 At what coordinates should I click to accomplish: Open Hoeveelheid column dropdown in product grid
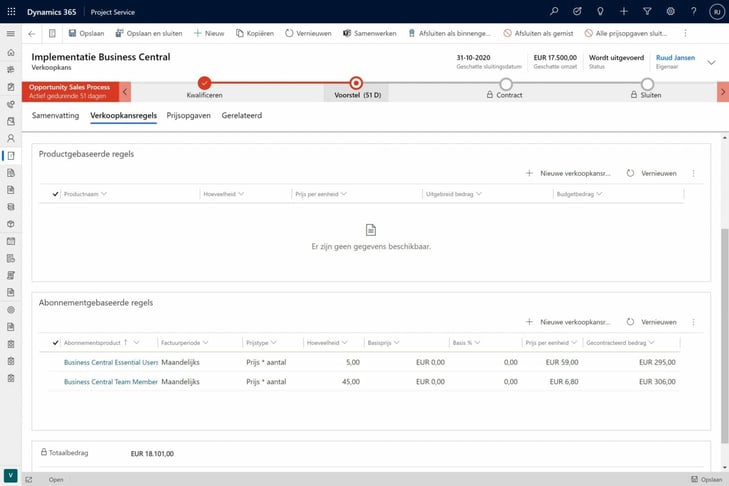tap(241, 194)
